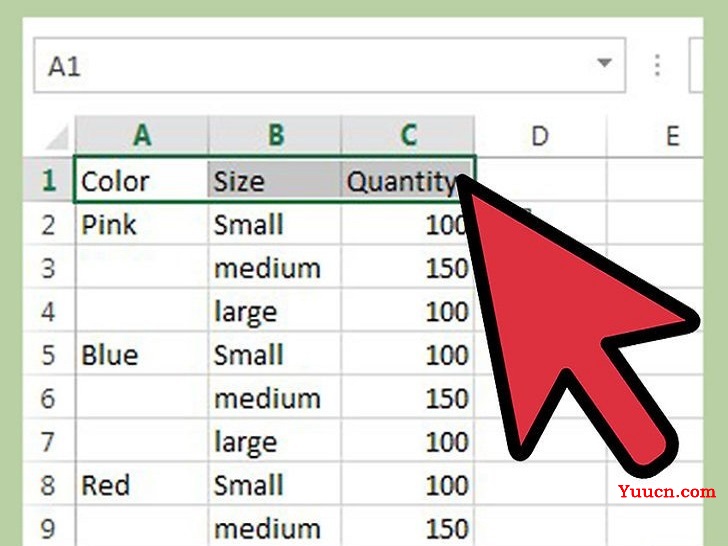This screenshot has width=728, height=546.
Task: Select column B header
Action: pos(275,136)
